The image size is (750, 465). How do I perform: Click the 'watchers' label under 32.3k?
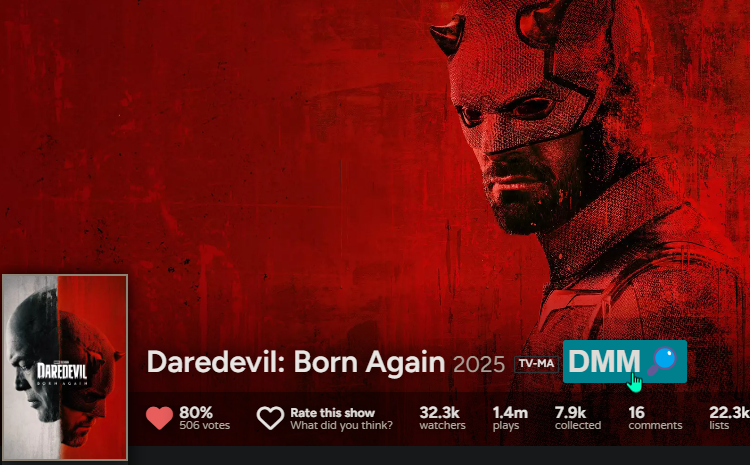pos(442,425)
